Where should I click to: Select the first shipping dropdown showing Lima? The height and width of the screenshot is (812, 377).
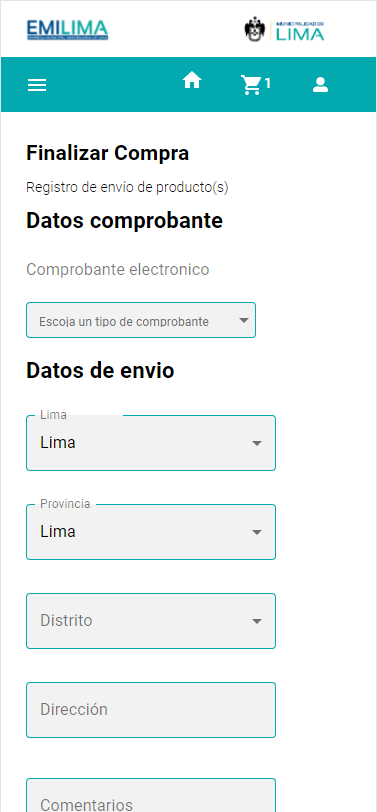coord(151,443)
